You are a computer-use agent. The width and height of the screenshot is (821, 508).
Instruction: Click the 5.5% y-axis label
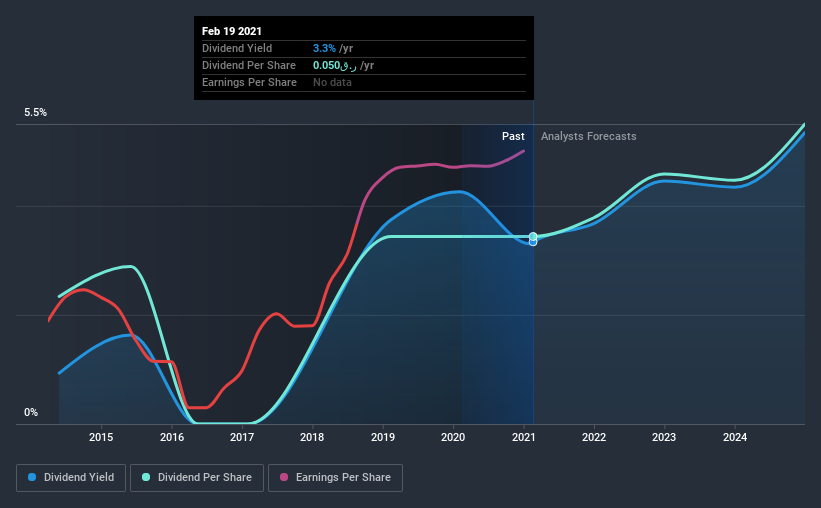click(x=35, y=113)
